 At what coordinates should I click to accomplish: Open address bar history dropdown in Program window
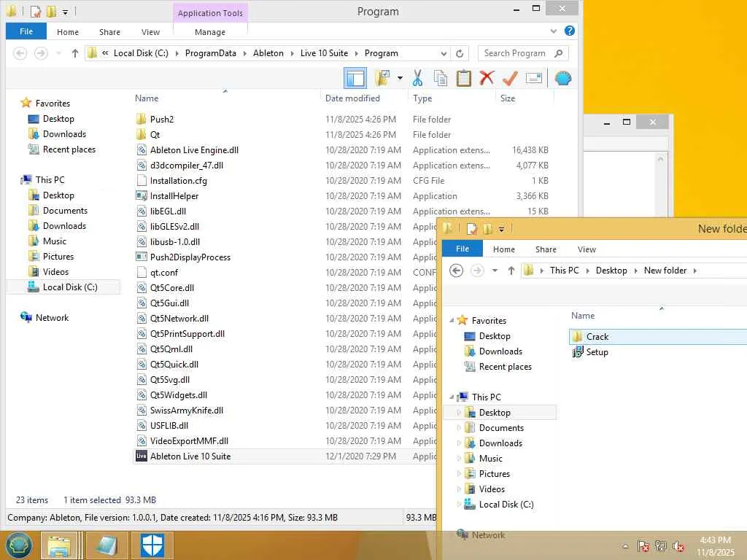coord(444,53)
